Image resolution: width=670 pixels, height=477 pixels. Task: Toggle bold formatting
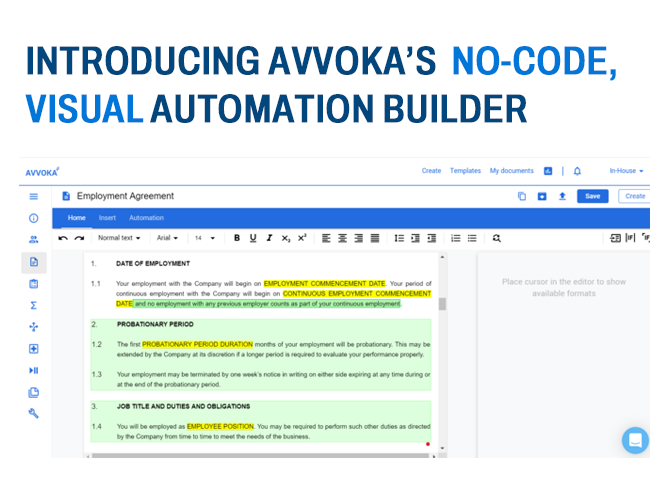[x=237, y=238]
